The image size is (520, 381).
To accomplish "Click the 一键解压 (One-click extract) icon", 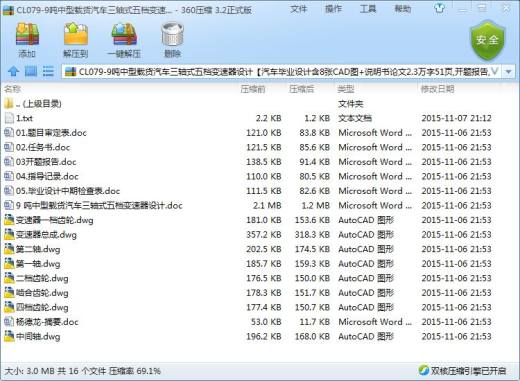I will tap(124, 34).
